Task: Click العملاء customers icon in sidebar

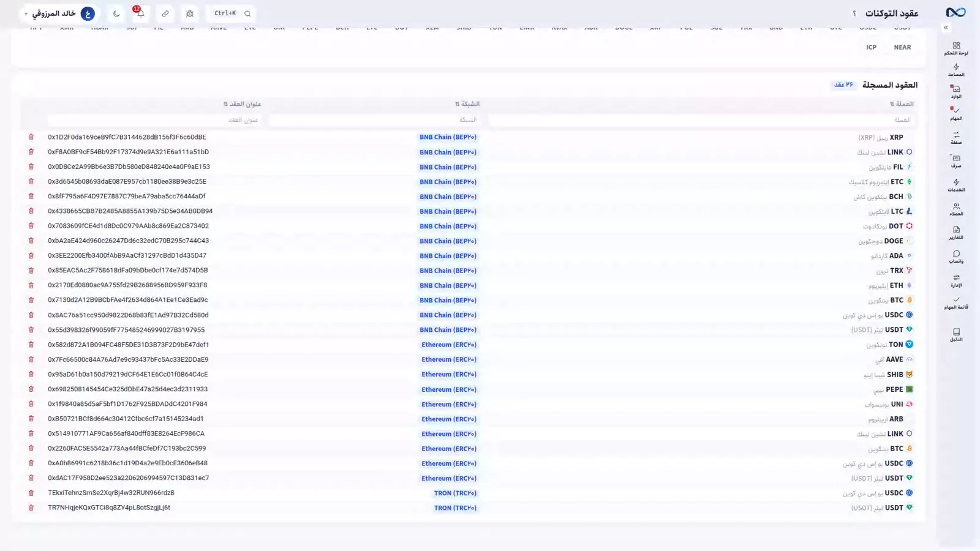Action: pos(956,206)
